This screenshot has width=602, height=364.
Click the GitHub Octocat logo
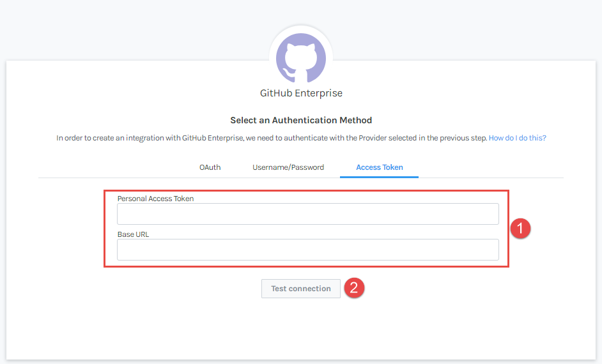tap(301, 58)
